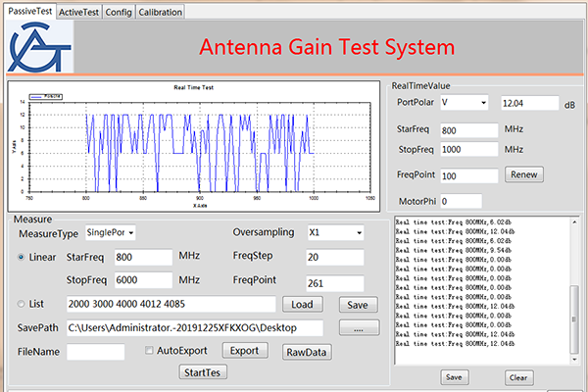This screenshot has width=588, height=392.
Task: Expand the Oversampling dropdown
Action: tap(333, 233)
